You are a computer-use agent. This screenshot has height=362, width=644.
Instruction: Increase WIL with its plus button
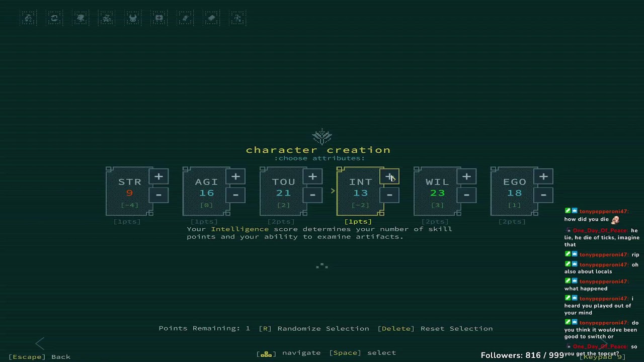coord(466,176)
